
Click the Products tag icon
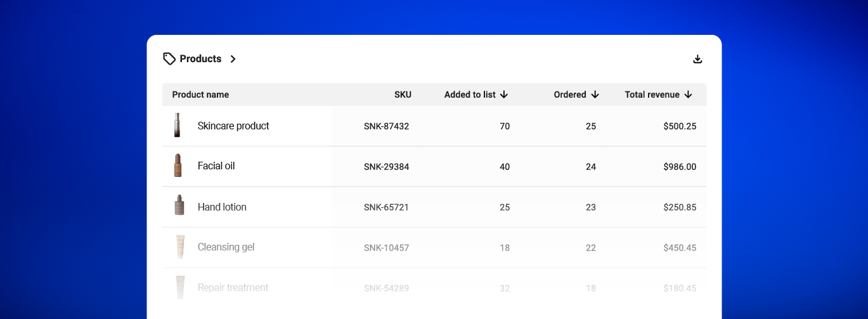pyautogui.click(x=169, y=59)
